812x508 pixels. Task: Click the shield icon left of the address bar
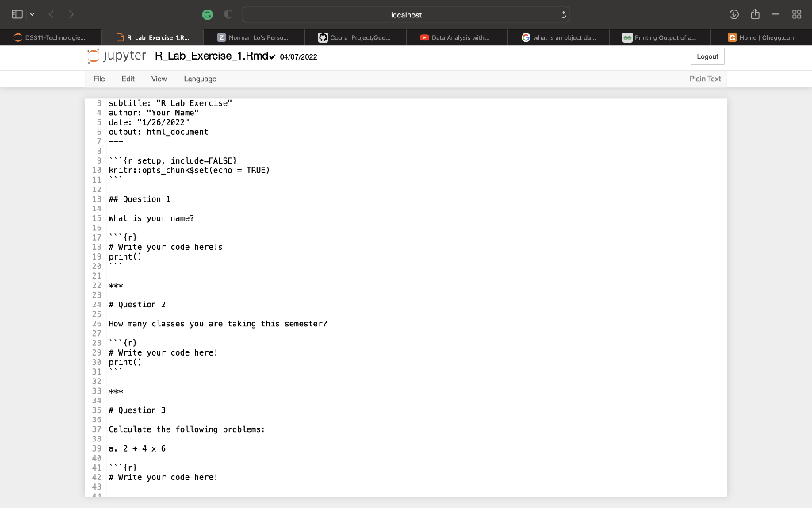pos(227,14)
